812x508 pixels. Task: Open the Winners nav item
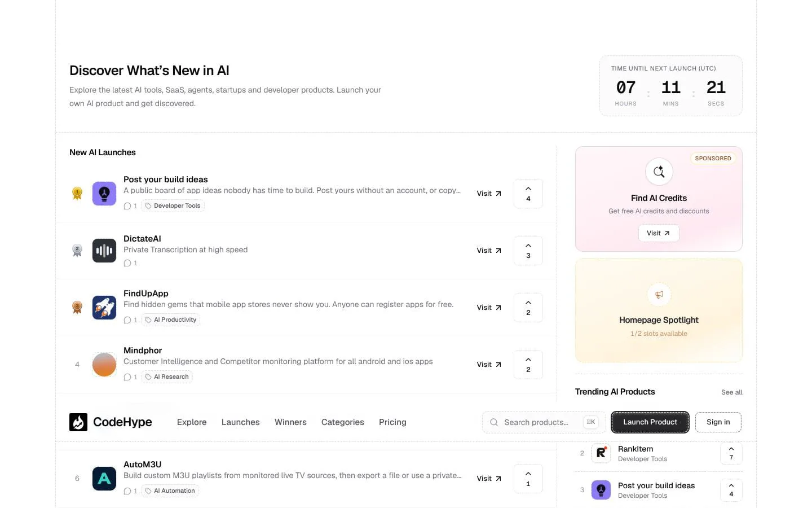pos(290,422)
